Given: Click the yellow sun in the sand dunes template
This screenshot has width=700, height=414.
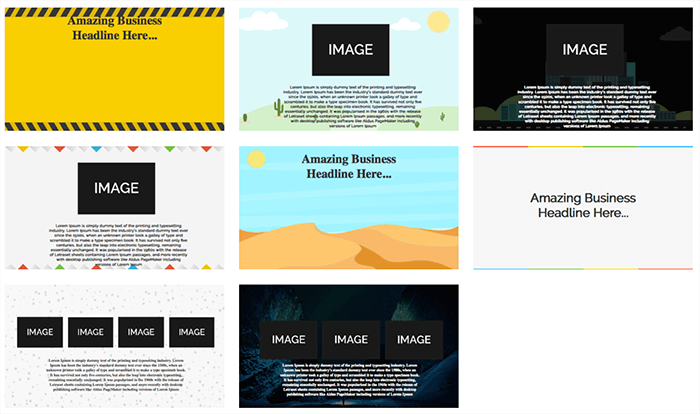Looking at the screenshot, I should click(256, 159).
